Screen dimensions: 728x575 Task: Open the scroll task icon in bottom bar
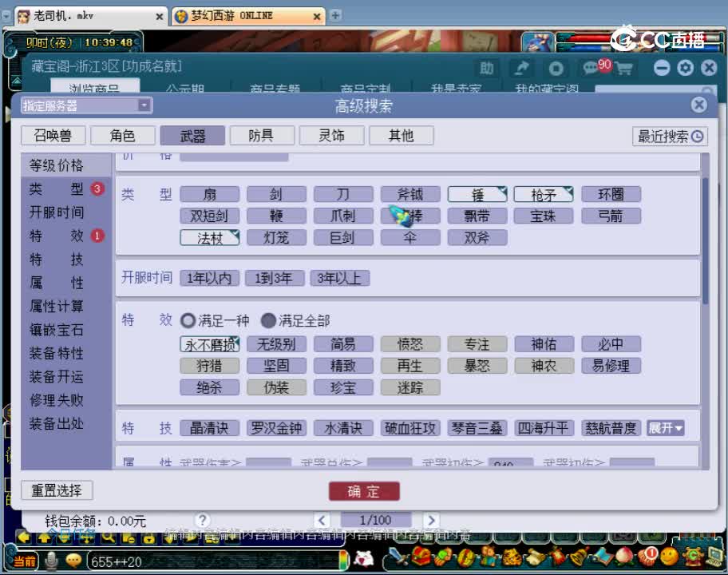click(x=534, y=557)
